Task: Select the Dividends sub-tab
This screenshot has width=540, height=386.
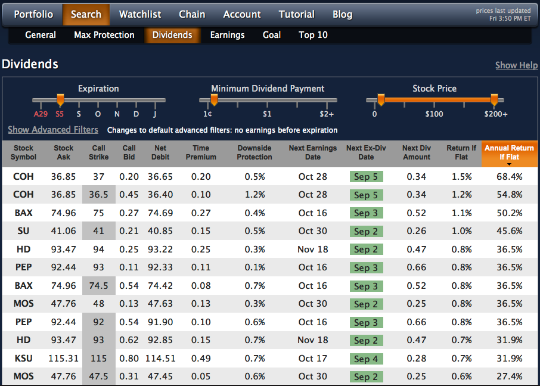Action: click(172, 35)
